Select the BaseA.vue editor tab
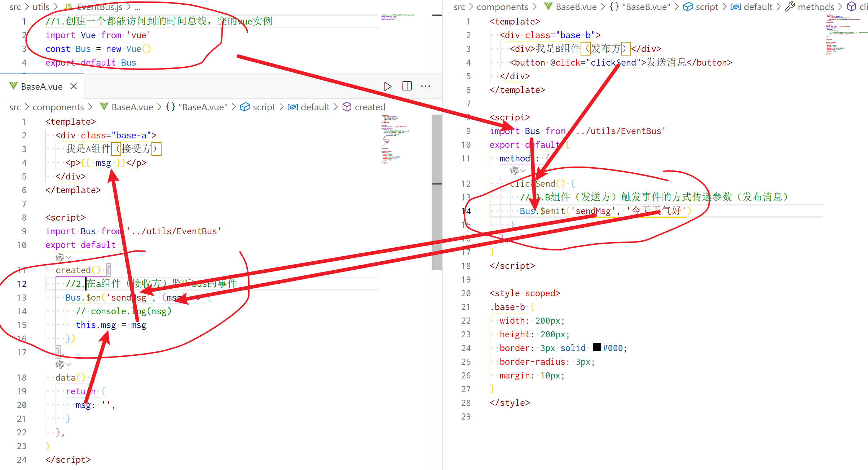868x470 pixels. tap(42, 87)
